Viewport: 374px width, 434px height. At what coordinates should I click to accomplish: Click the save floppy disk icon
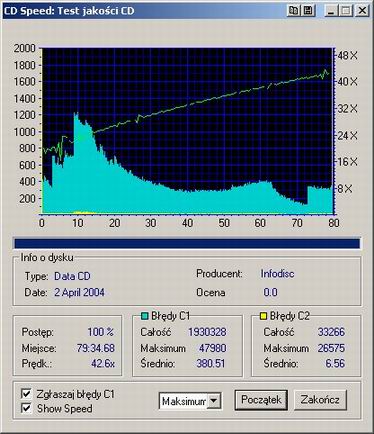309,11
